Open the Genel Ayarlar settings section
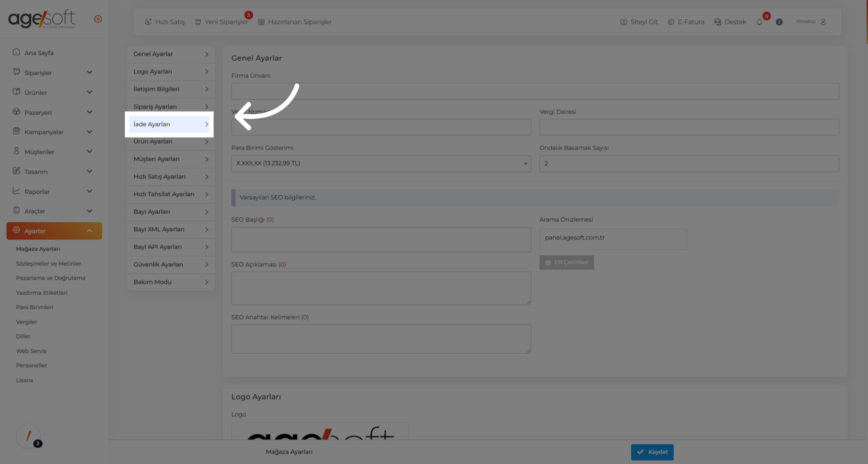This screenshot has height=464, width=868. click(171, 54)
